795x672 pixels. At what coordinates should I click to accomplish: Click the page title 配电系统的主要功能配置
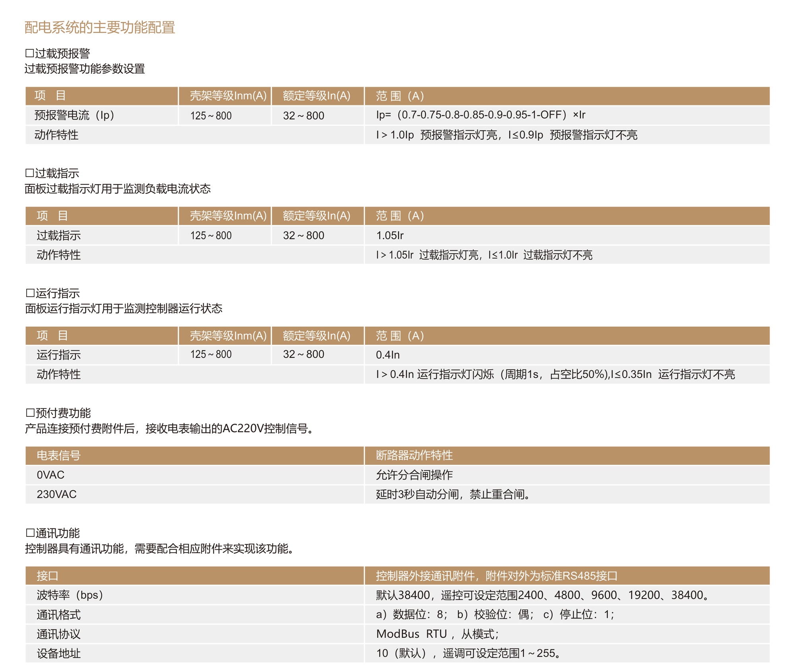[x=100, y=27]
